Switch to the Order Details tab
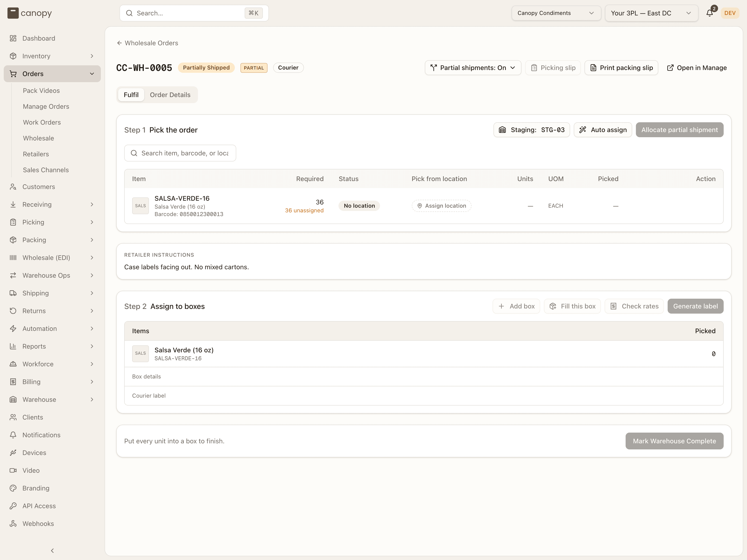This screenshot has width=747, height=560. coord(170,95)
